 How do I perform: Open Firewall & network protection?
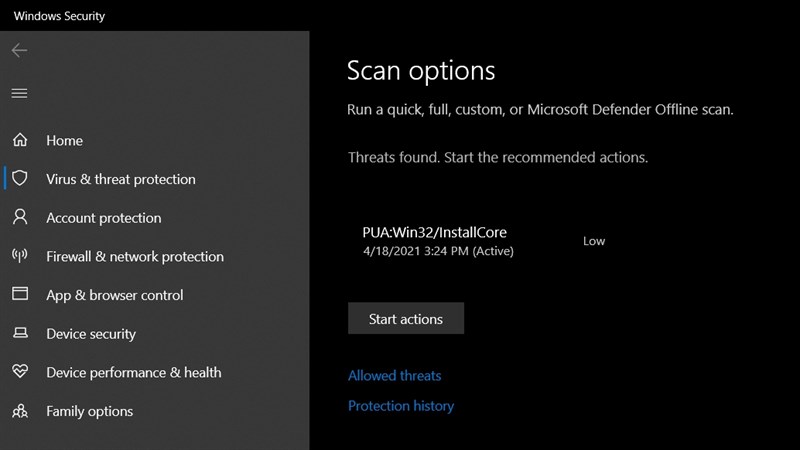[x=135, y=257]
